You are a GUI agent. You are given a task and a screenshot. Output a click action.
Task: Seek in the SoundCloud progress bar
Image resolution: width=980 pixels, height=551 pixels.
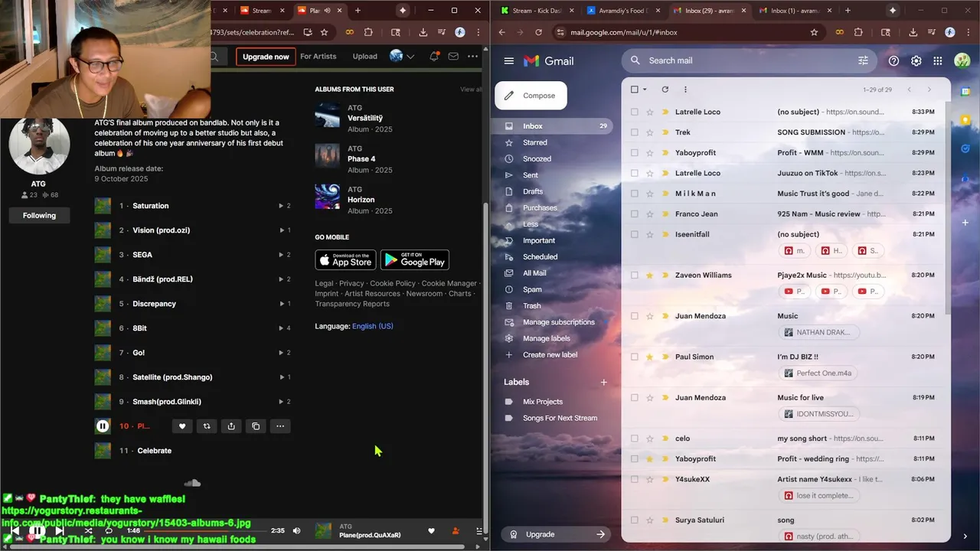tap(205, 530)
